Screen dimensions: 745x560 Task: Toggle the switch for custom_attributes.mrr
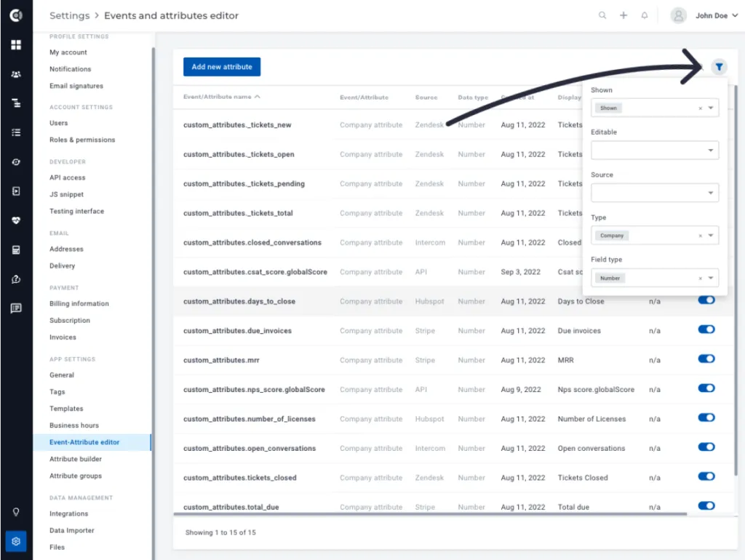click(x=706, y=359)
